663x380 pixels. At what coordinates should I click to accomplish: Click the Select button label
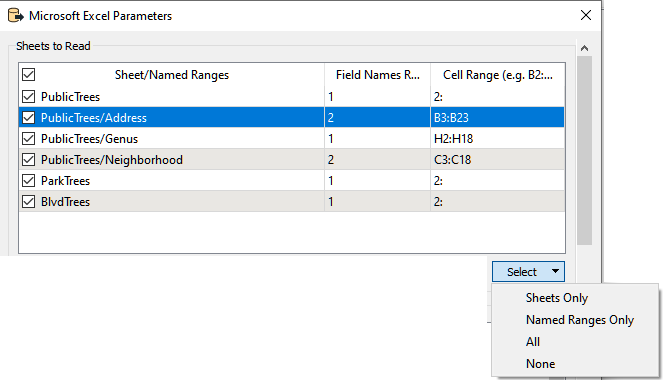522,272
